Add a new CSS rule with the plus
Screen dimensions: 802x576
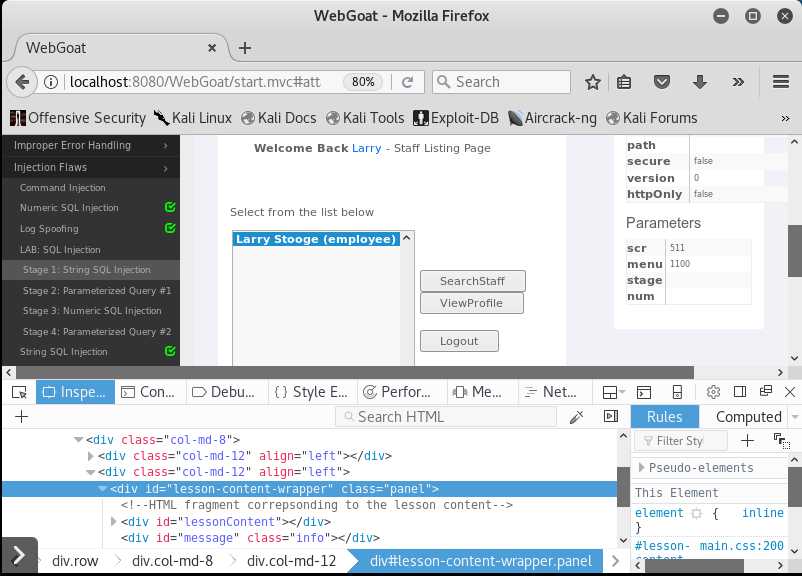(x=747, y=440)
